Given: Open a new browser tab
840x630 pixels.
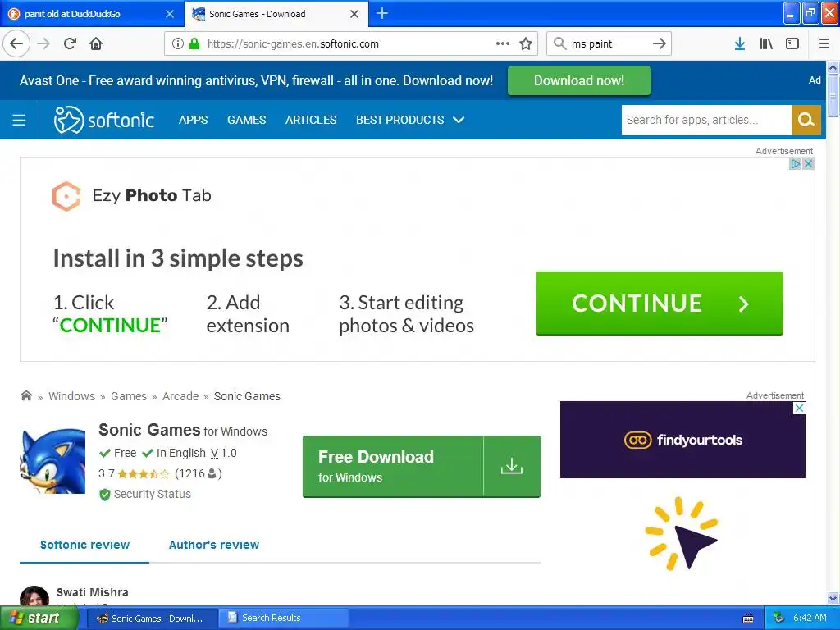Looking at the screenshot, I should (x=382, y=13).
